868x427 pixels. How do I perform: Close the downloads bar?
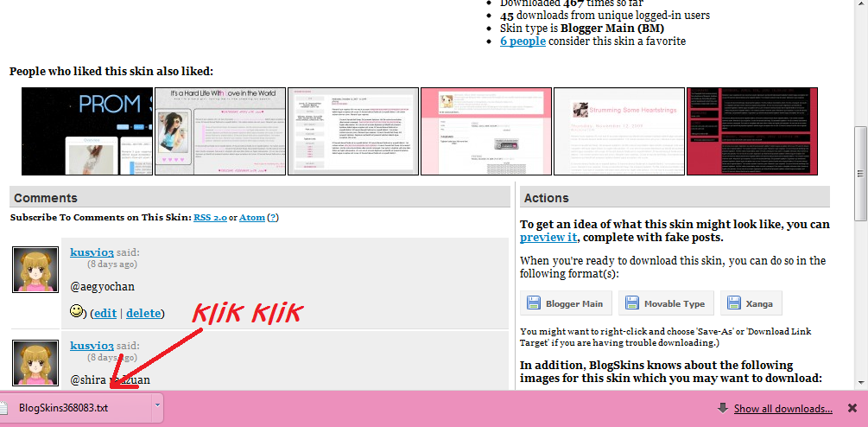[x=852, y=409]
